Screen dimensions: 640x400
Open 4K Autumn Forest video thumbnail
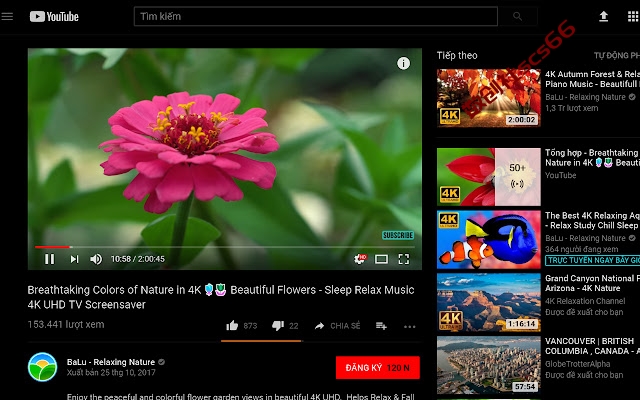tap(489, 98)
